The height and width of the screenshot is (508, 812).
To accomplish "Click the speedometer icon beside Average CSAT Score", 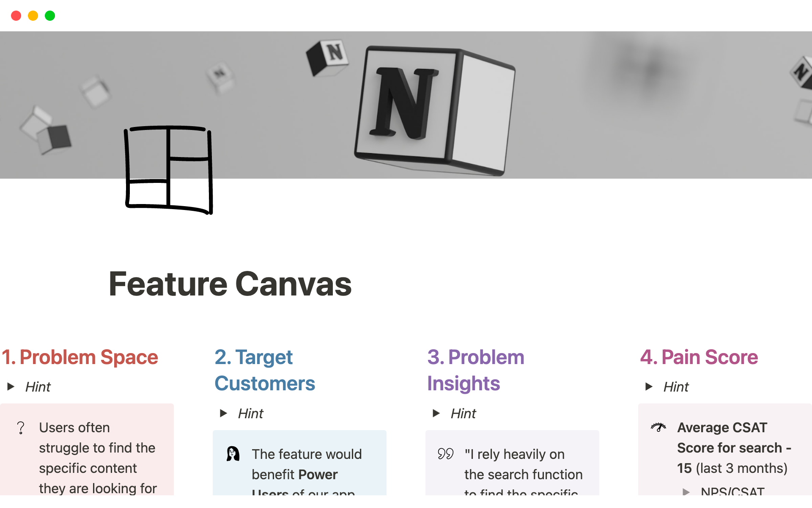I will coord(658,428).
